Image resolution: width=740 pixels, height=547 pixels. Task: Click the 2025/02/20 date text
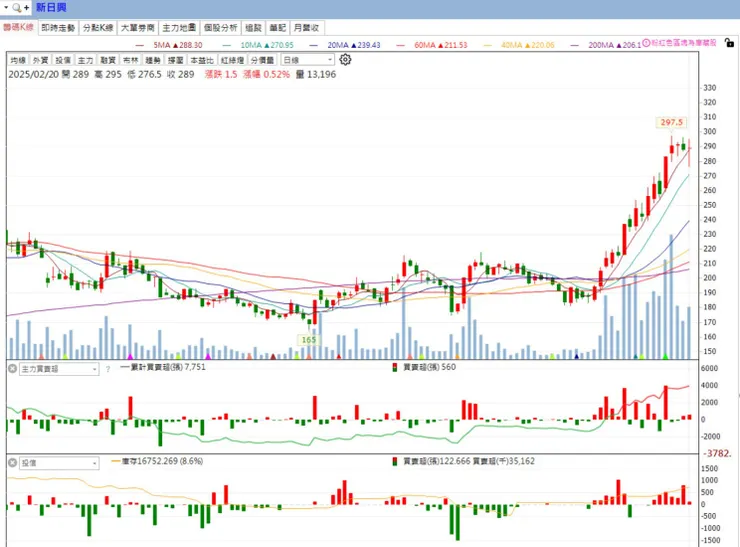click(34, 75)
